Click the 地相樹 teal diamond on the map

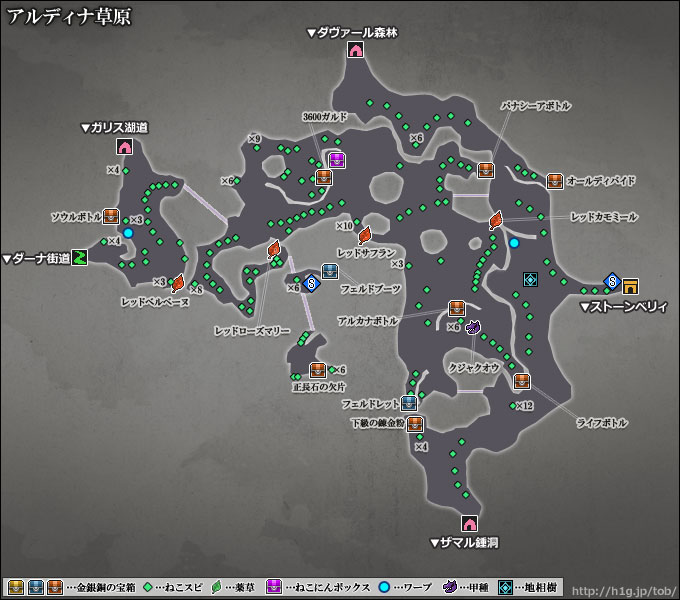coord(530,280)
